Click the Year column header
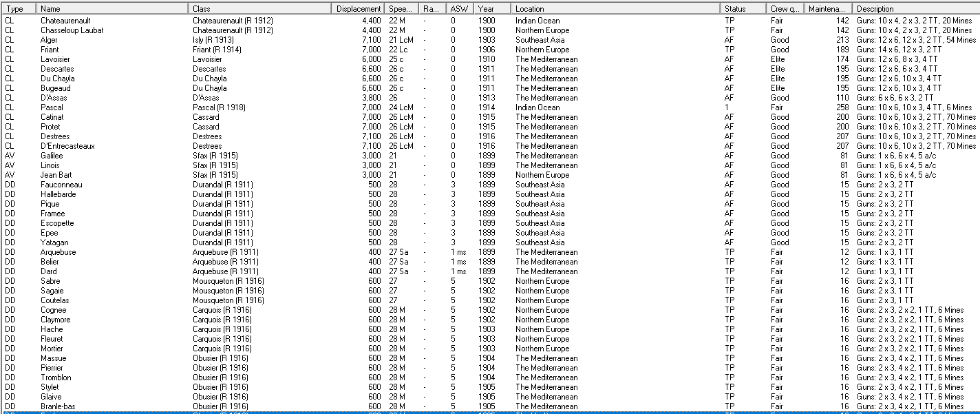The width and height of the screenshot is (980, 414). [x=493, y=9]
